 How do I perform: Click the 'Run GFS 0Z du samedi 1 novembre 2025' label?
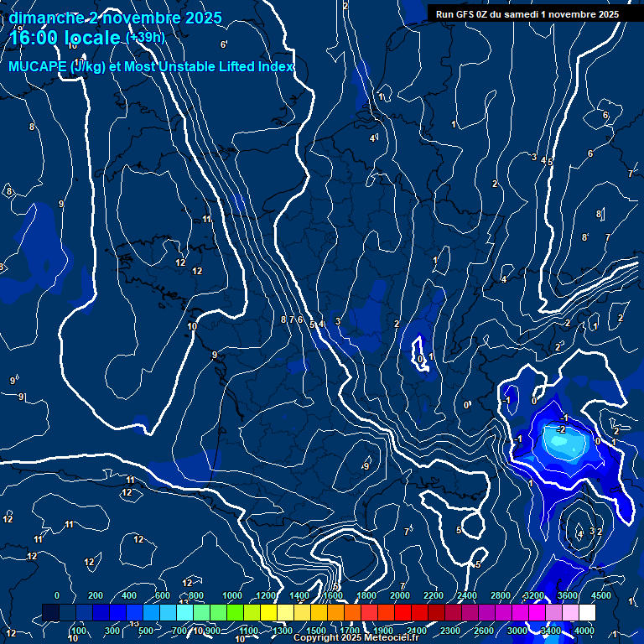click(x=527, y=14)
